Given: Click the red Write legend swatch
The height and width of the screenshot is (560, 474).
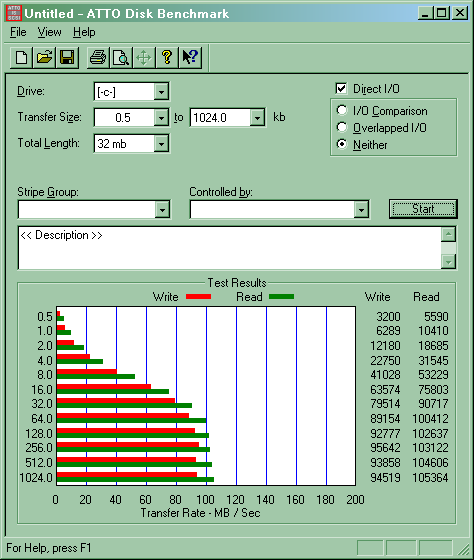Looking at the screenshot, I should (199, 297).
